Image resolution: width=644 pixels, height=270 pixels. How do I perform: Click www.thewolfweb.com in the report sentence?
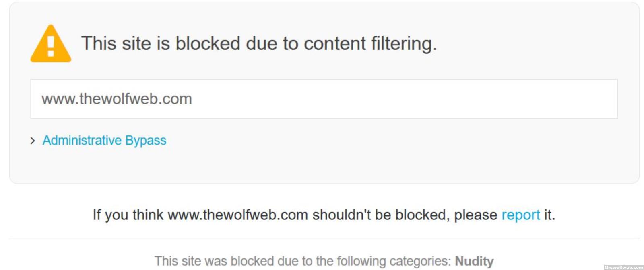pos(238,215)
